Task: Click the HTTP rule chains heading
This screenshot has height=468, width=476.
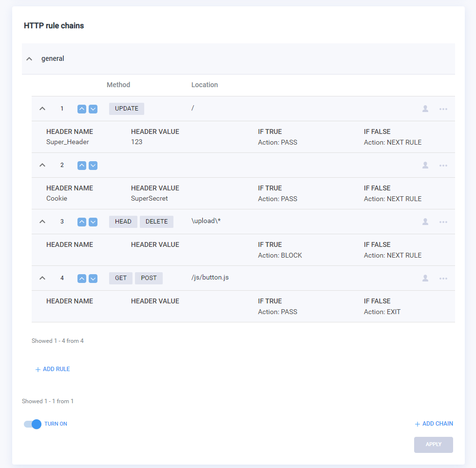Action: 54,26
